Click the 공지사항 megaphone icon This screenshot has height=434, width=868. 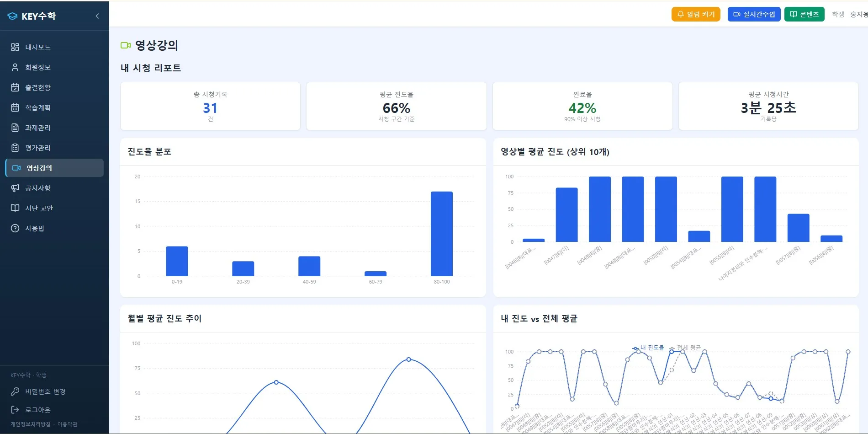[x=15, y=188]
